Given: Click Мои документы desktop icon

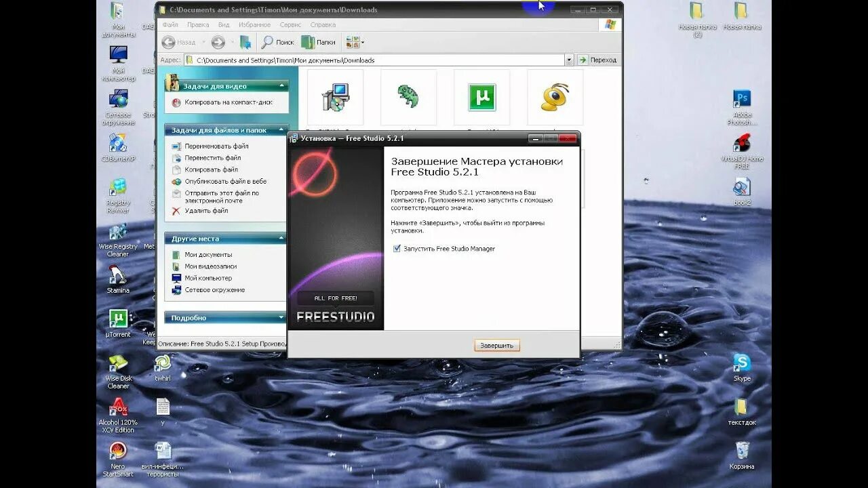Looking at the screenshot, I should (118, 19).
